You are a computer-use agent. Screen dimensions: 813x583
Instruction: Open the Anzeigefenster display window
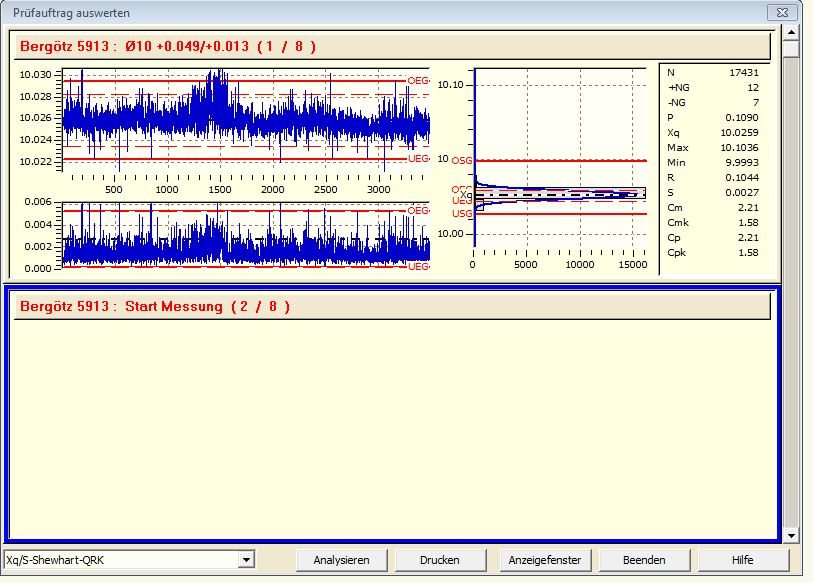[545, 560]
